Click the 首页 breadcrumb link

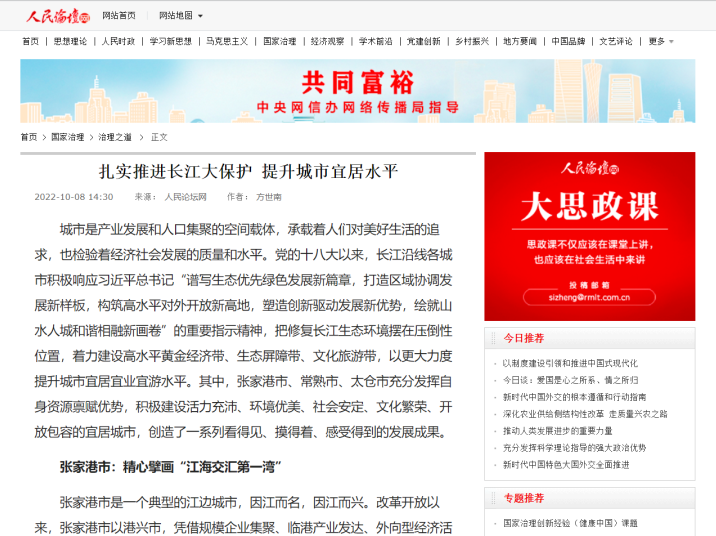29,137
